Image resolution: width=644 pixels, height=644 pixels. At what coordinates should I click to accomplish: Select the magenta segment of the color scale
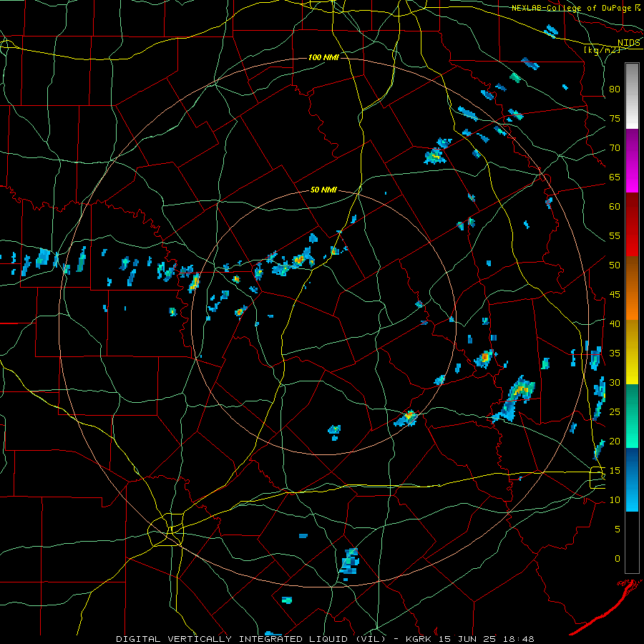click(x=632, y=161)
